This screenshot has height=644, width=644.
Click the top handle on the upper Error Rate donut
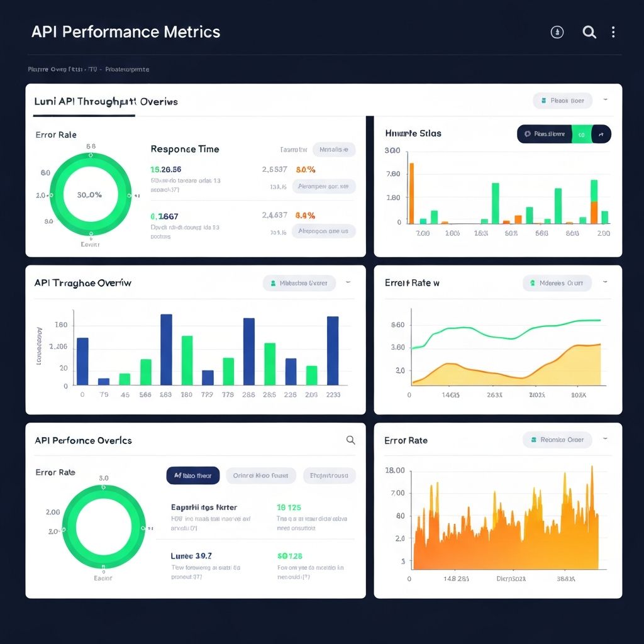[91, 154]
